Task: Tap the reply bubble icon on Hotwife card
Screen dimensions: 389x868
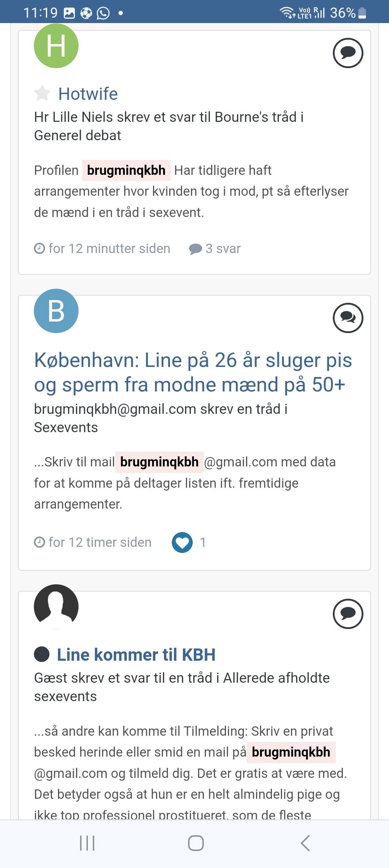Action: pyautogui.click(x=348, y=53)
